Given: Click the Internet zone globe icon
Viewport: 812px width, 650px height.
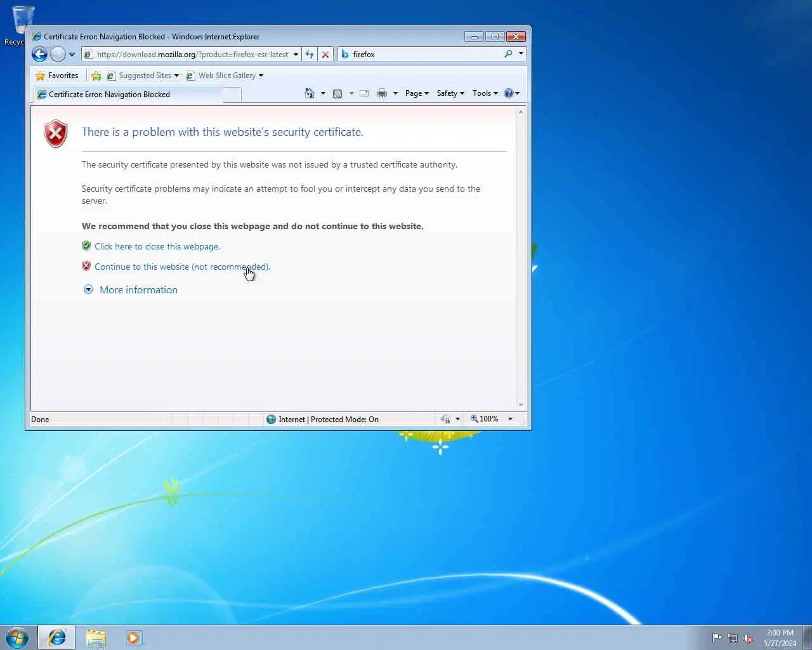Looking at the screenshot, I should [271, 419].
